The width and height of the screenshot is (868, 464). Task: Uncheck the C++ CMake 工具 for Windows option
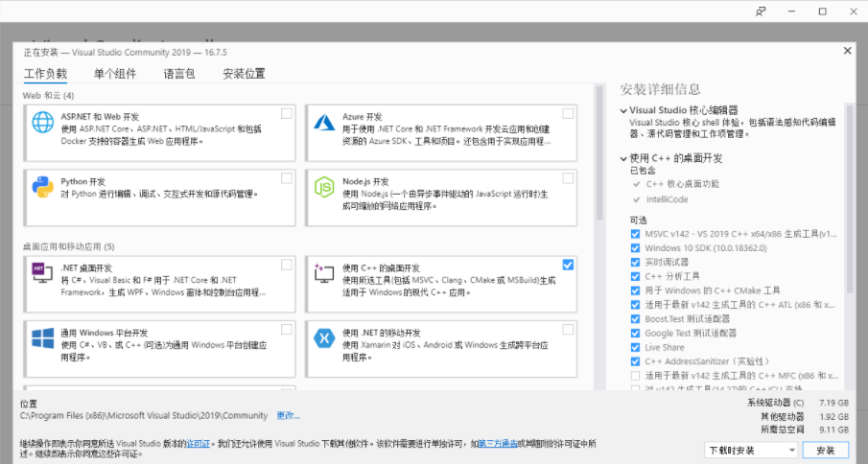pyautogui.click(x=635, y=290)
